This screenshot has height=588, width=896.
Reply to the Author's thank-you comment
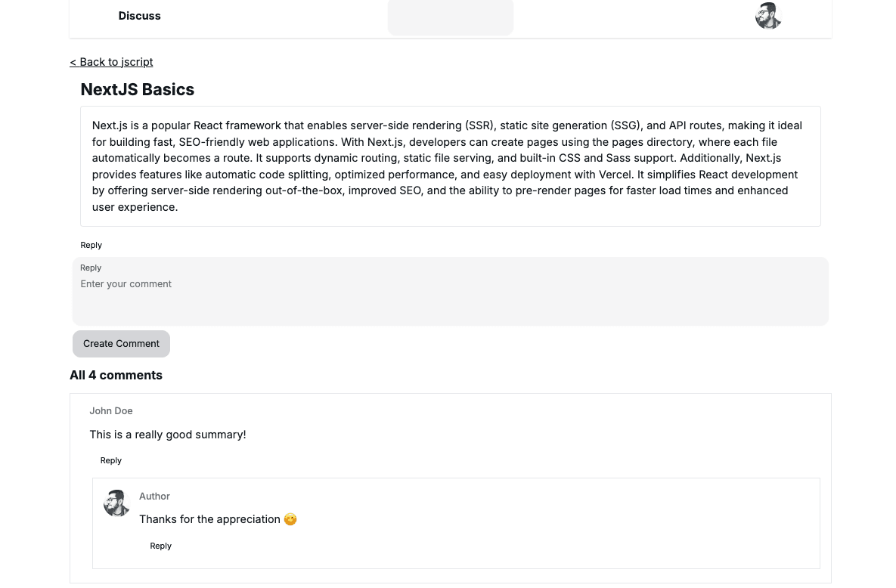(160, 546)
